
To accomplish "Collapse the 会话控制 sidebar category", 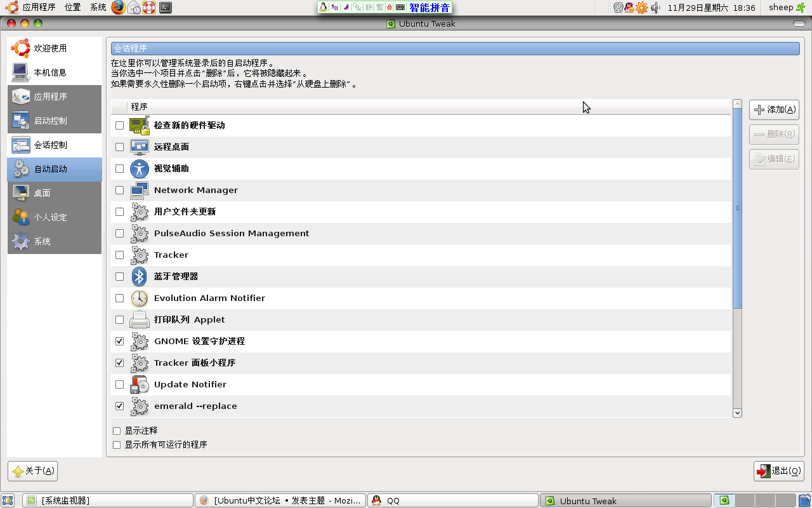I will pos(55,145).
